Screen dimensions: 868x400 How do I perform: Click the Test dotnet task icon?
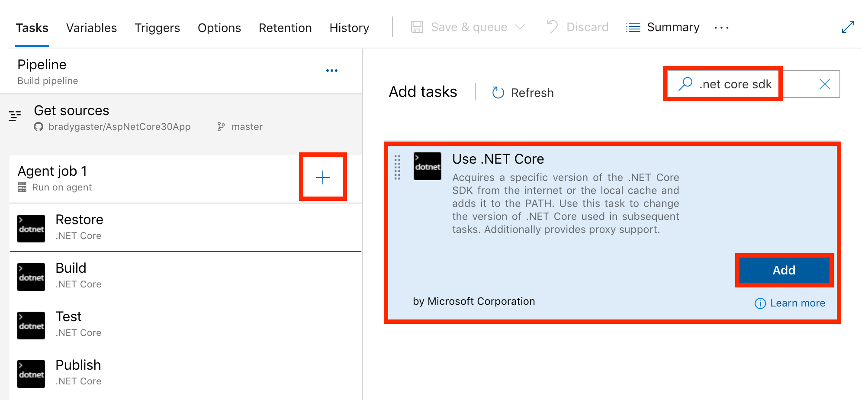click(x=31, y=325)
